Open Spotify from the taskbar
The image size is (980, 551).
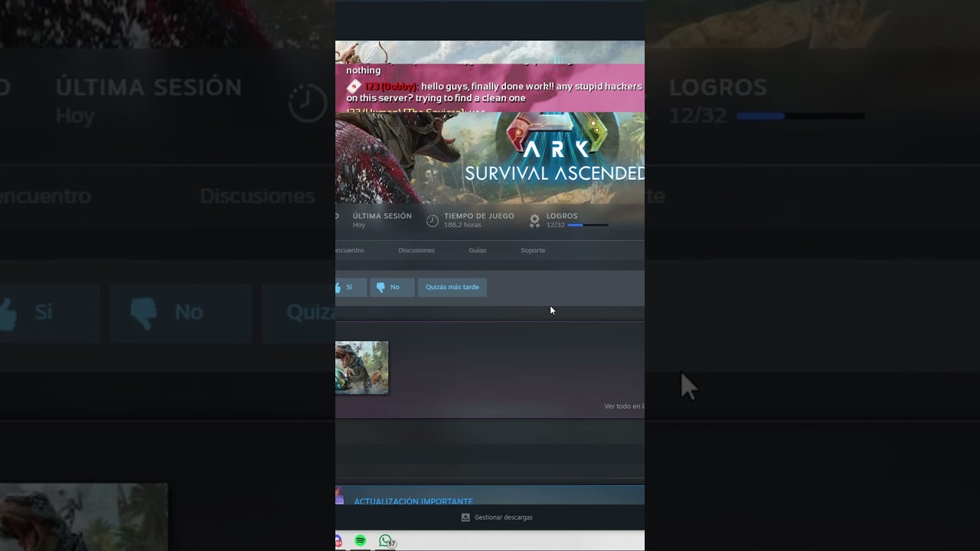[361, 541]
